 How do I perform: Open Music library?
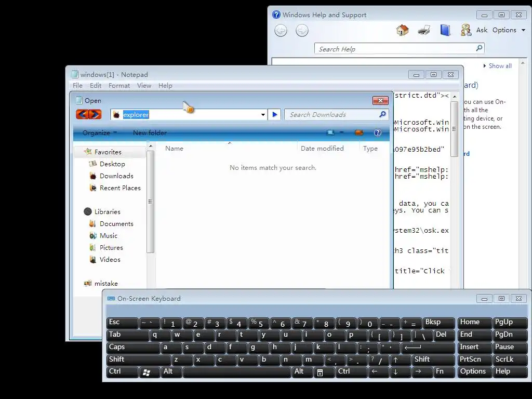pos(108,236)
